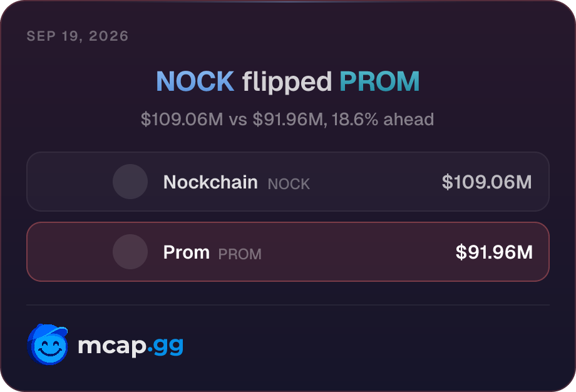Image resolution: width=576 pixels, height=392 pixels.
Task: Click the $91.96M market cap in the Prom row
Action: 494,252
